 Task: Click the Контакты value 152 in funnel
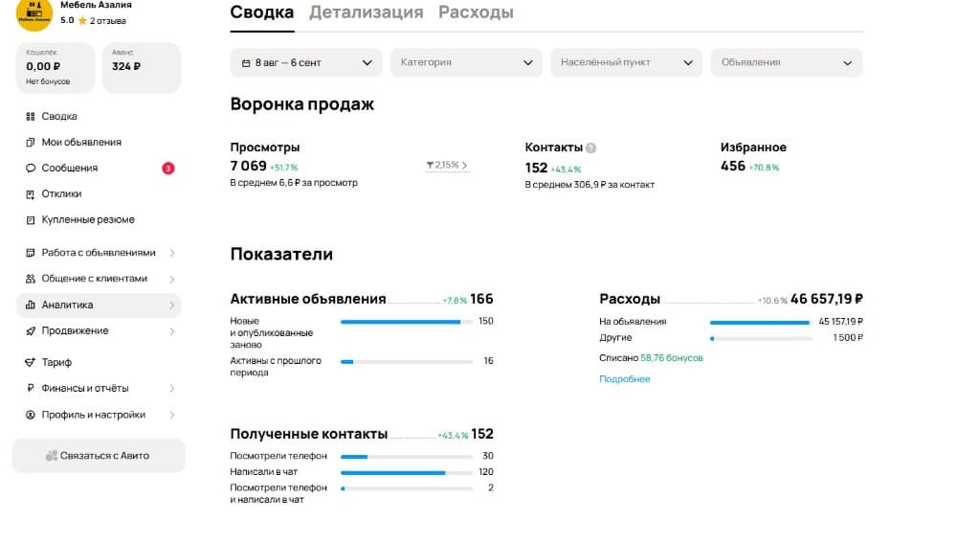pos(536,169)
